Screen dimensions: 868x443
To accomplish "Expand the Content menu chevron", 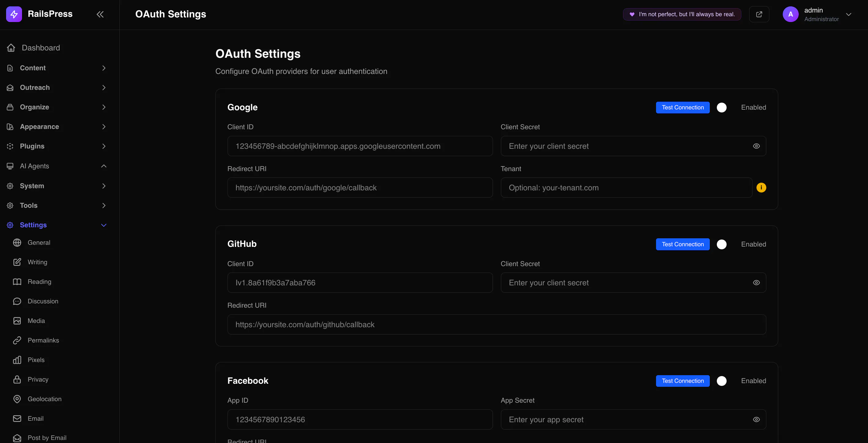I will pyautogui.click(x=104, y=68).
